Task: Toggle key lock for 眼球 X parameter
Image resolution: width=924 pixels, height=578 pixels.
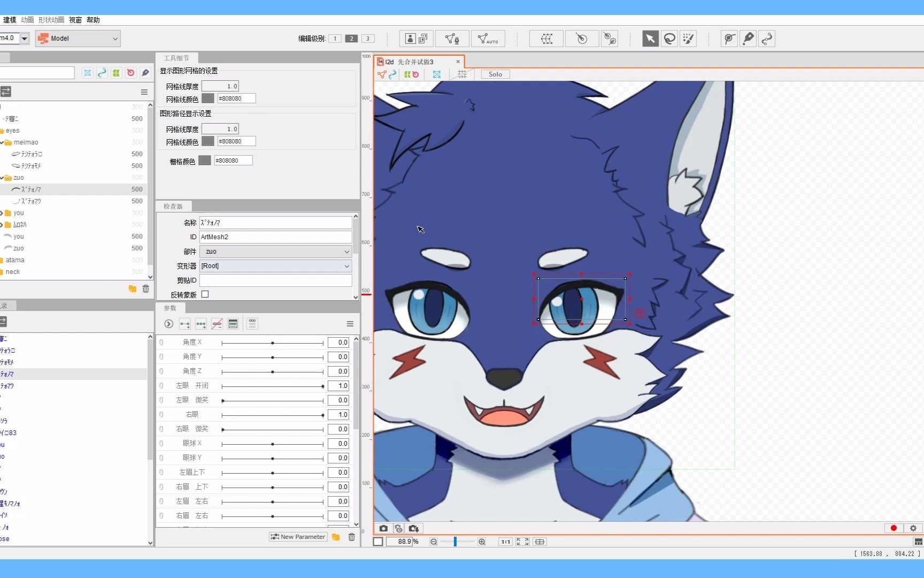Action: [x=161, y=444]
